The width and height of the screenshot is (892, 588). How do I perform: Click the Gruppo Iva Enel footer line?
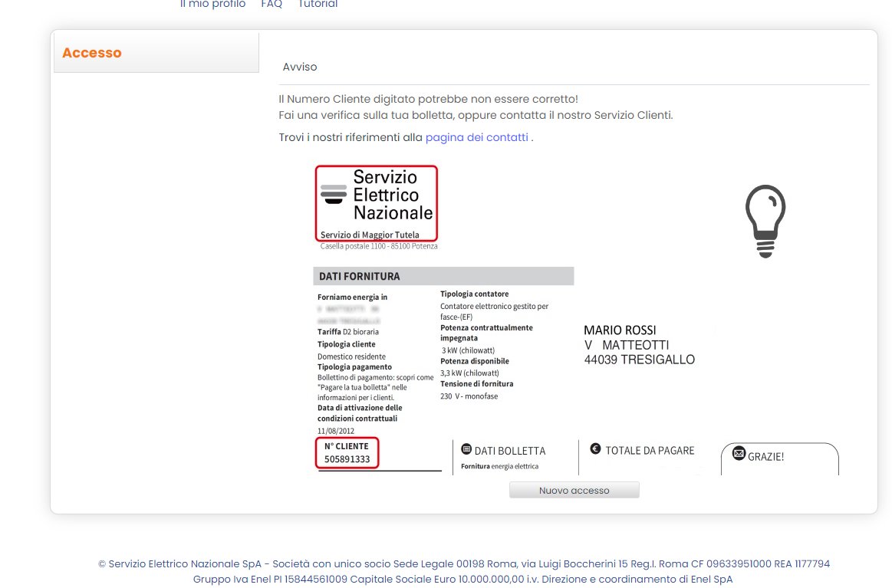pos(462,580)
